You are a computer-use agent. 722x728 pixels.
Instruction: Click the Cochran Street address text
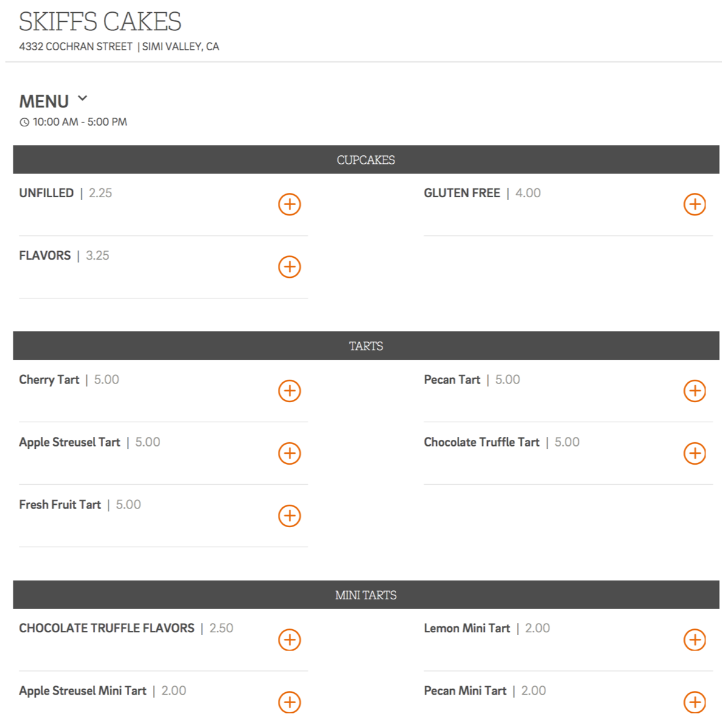(x=76, y=47)
